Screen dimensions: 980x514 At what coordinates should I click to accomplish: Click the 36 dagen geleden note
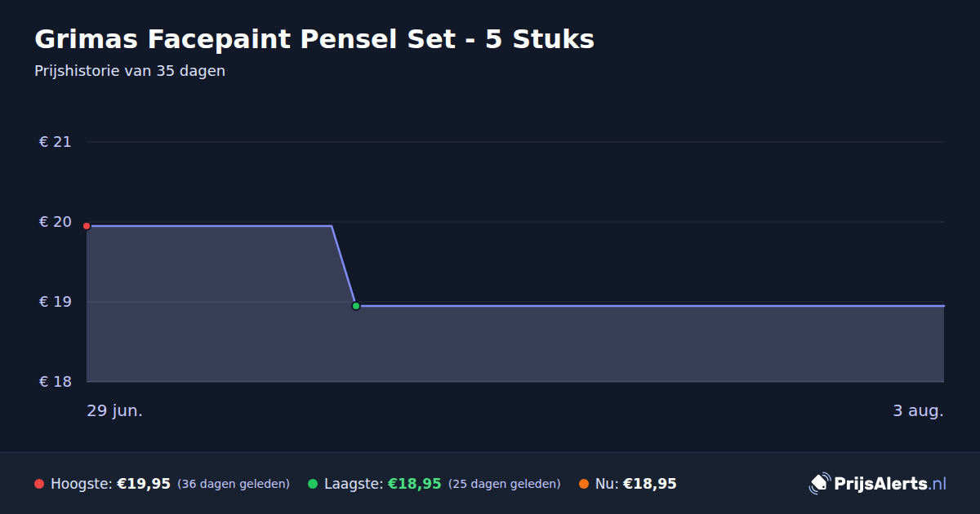234,484
